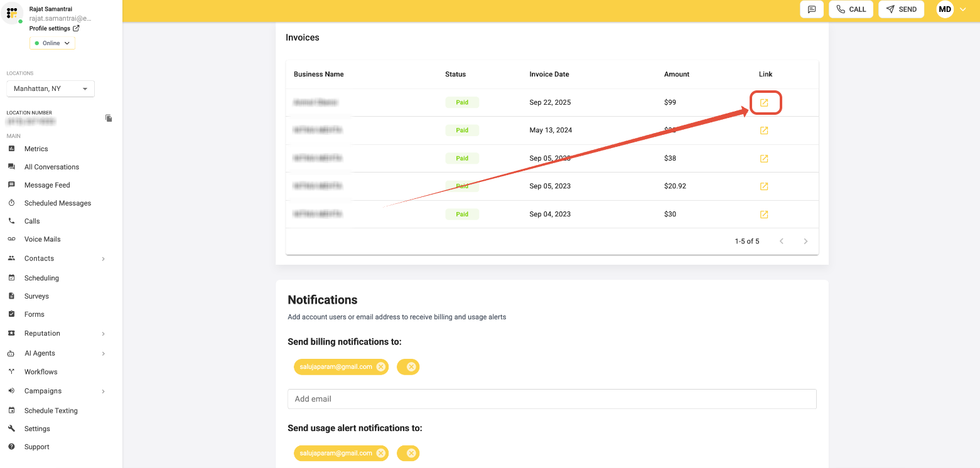The height and width of the screenshot is (468, 980).
Task: Click the Paid badge for May 13, 2024
Action: coord(462,130)
